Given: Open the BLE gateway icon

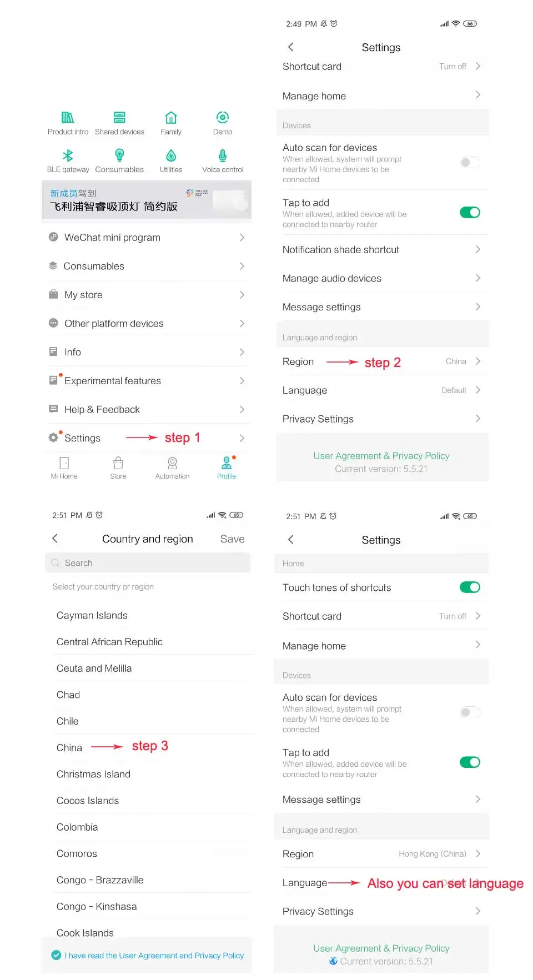Looking at the screenshot, I should pyautogui.click(x=68, y=155).
